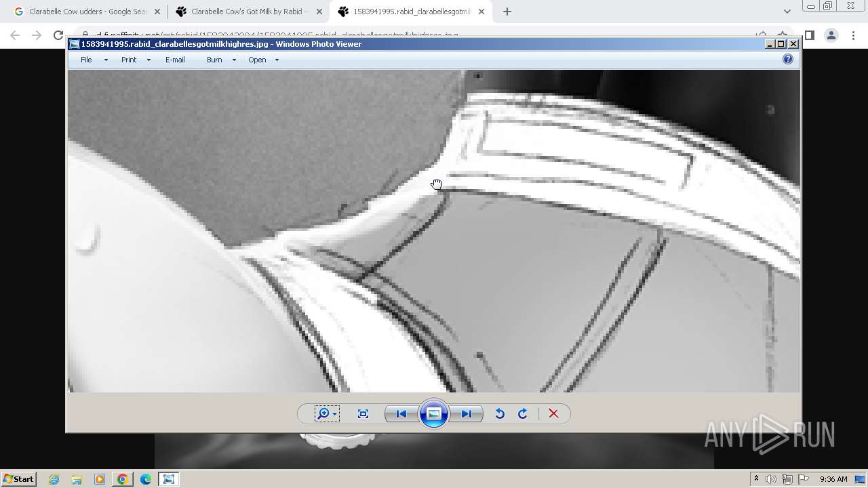Show hidden tray icons arrow
The width and height of the screenshot is (868, 488).
[x=756, y=479]
